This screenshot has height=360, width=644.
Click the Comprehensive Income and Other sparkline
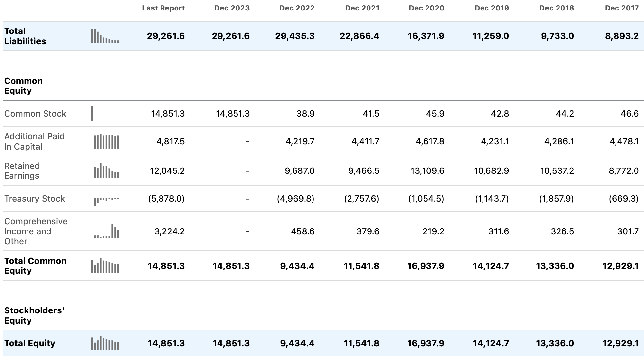tap(106, 232)
